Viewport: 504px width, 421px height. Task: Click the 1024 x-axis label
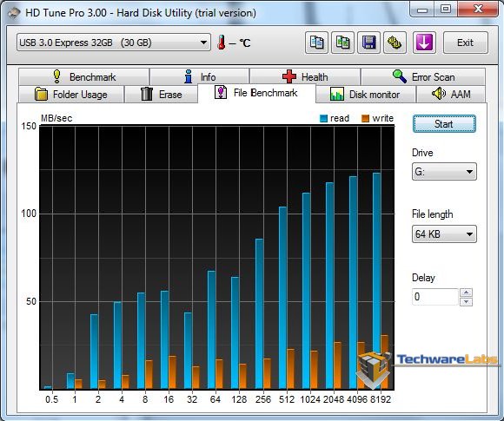click(x=310, y=399)
